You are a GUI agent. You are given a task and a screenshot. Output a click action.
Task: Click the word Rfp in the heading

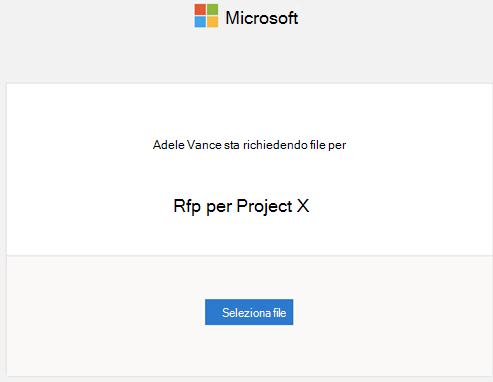pos(187,206)
